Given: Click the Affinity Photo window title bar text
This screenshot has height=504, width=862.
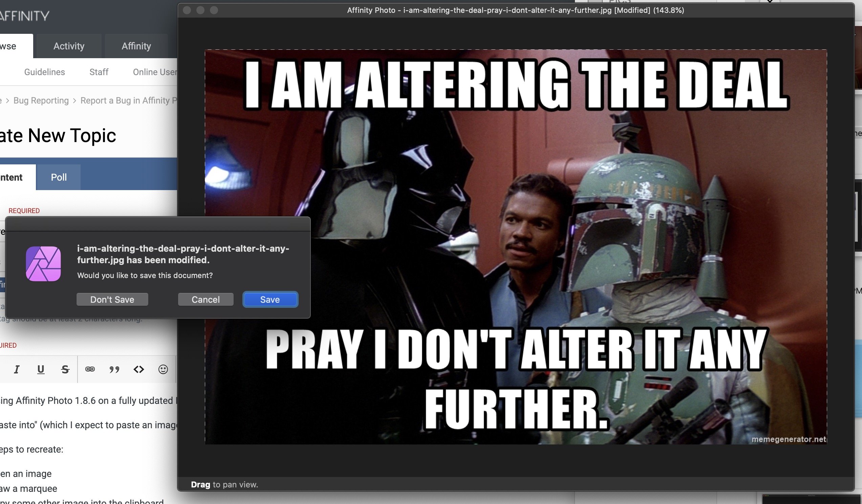Looking at the screenshot, I should point(516,10).
